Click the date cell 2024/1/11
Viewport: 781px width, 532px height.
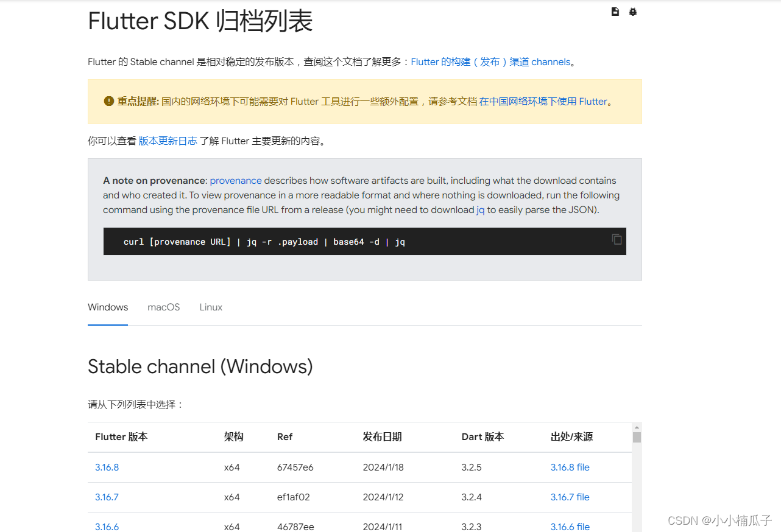click(x=383, y=527)
